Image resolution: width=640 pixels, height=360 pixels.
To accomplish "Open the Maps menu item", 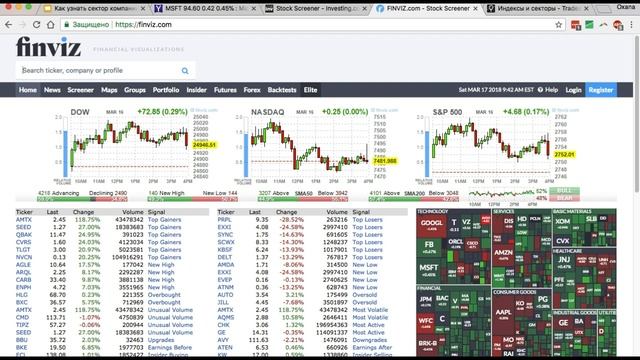I will [109, 90].
